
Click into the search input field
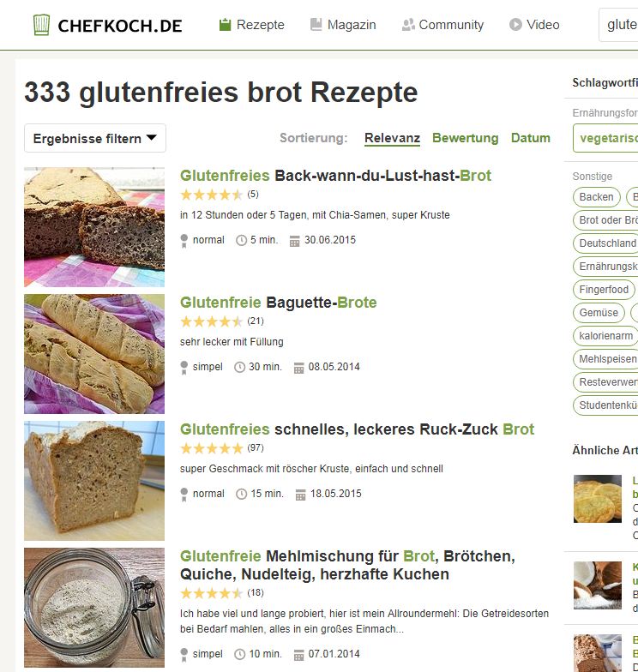619,25
